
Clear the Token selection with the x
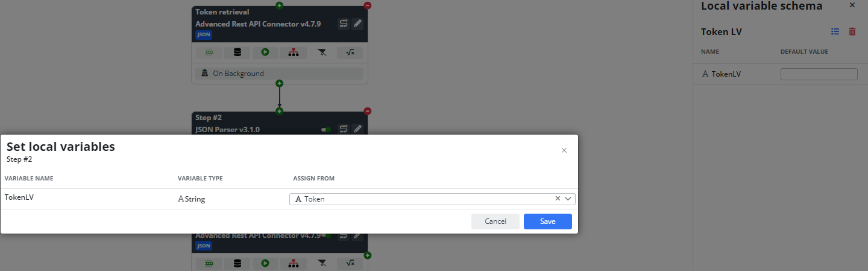(558, 199)
